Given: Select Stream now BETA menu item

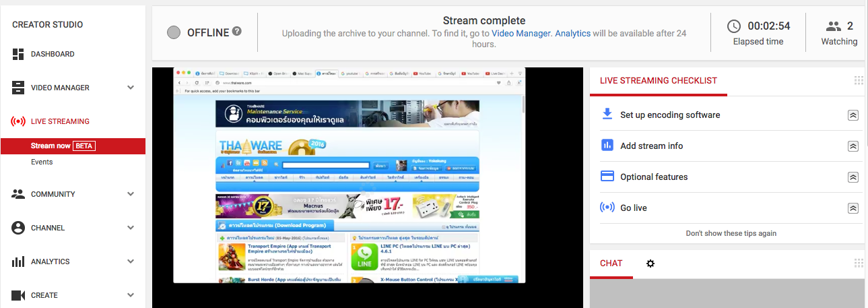Looking at the screenshot, I should (73, 146).
